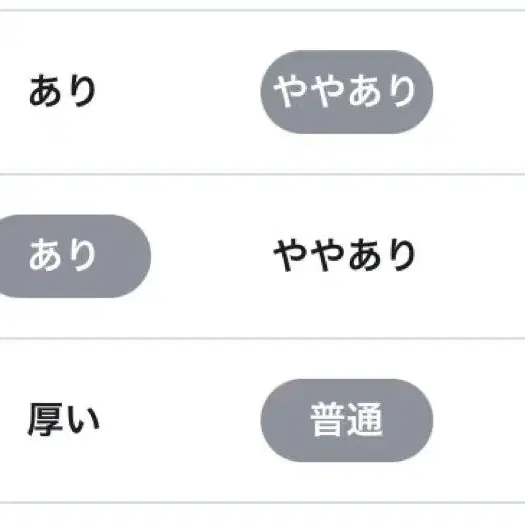Select the unhighlighted あり option in top row
This screenshot has width=525, height=525.
[x=63, y=91]
